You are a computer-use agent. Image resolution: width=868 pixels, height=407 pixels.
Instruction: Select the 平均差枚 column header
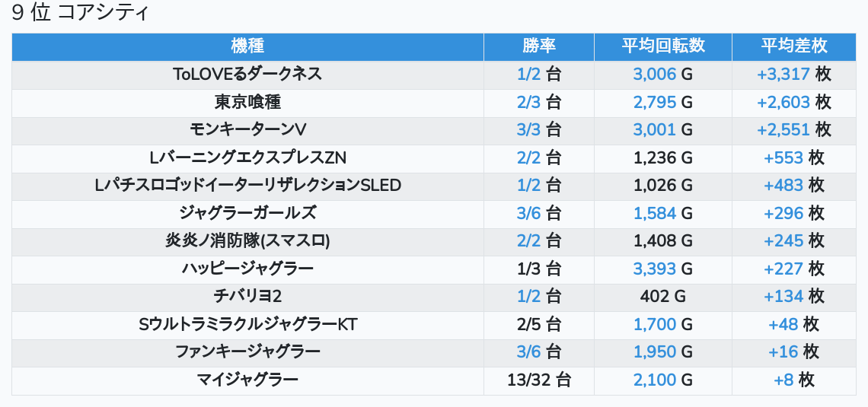(793, 46)
